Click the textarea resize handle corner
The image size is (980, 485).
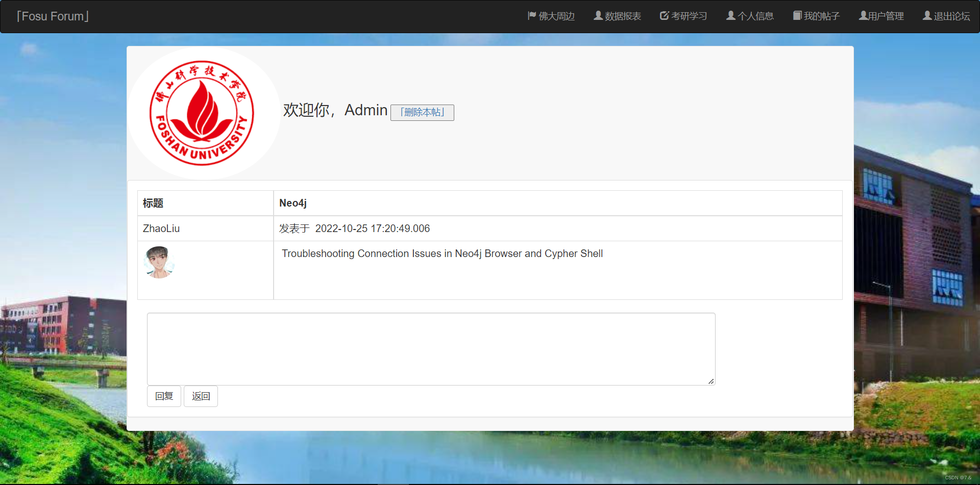pos(711,381)
